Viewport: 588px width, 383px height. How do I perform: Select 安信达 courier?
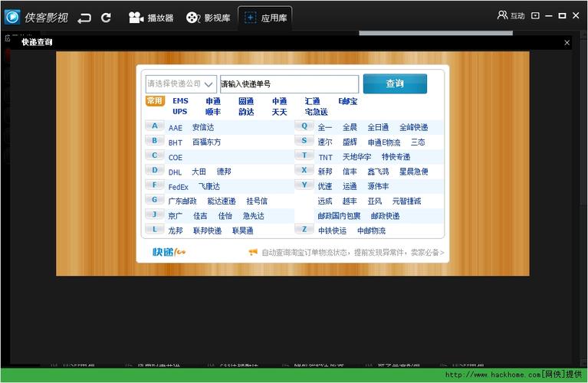203,127
